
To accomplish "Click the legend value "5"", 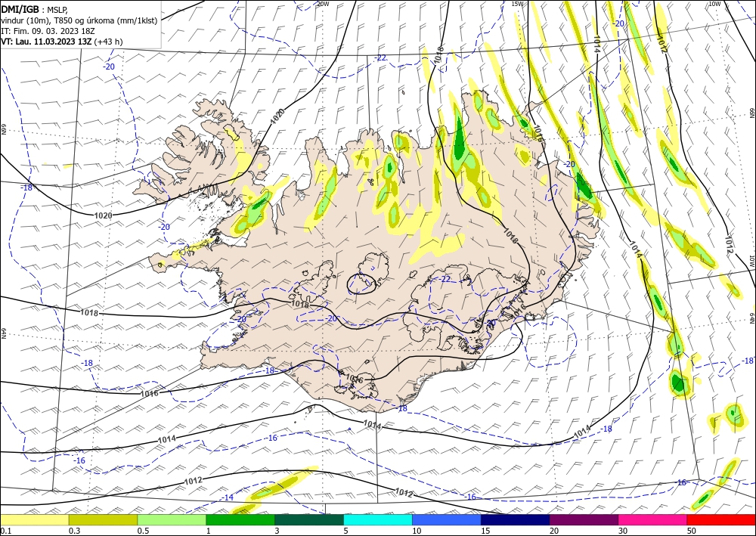I will 345,531.
